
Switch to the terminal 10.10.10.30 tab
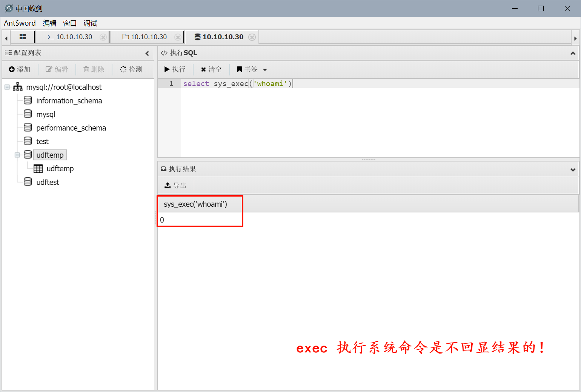(70, 37)
